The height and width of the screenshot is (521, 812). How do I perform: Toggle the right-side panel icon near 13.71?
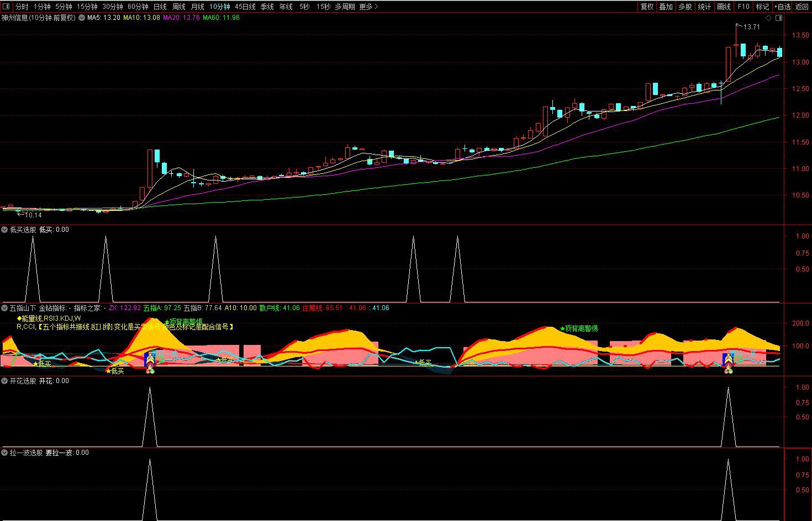pos(779,18)
